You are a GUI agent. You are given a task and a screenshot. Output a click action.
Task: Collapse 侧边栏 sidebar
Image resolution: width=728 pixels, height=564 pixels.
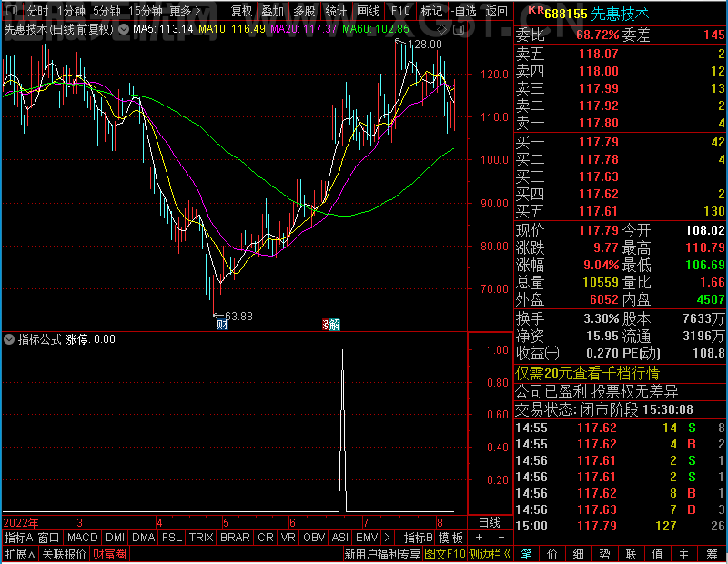(490, 554)
